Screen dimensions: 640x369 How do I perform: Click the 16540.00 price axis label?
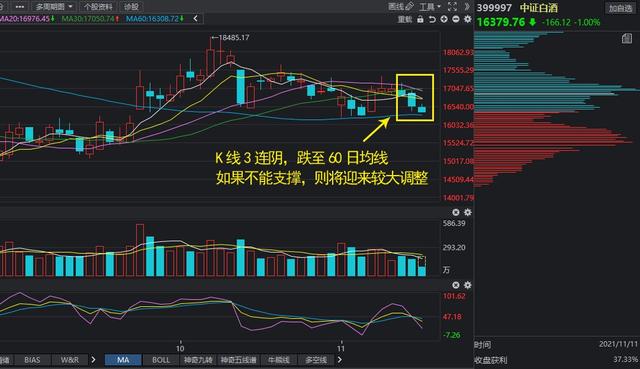pyautogui.click(x=458, y=107)
